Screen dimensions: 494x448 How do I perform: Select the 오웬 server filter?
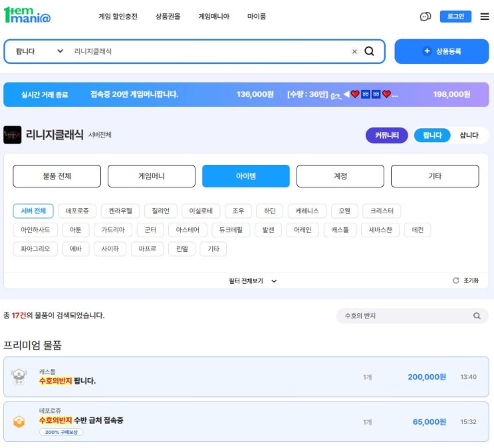[344, 211]
